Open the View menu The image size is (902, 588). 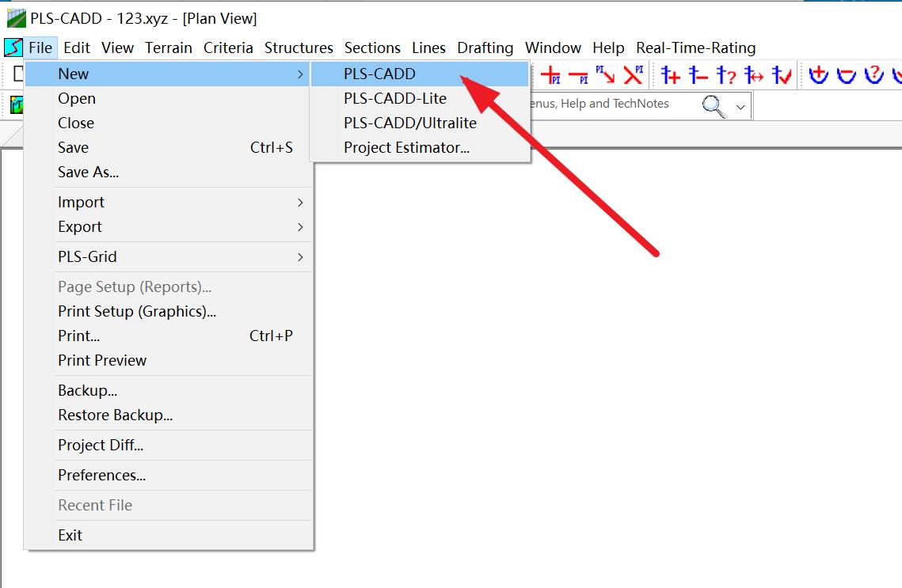point(117,47)
